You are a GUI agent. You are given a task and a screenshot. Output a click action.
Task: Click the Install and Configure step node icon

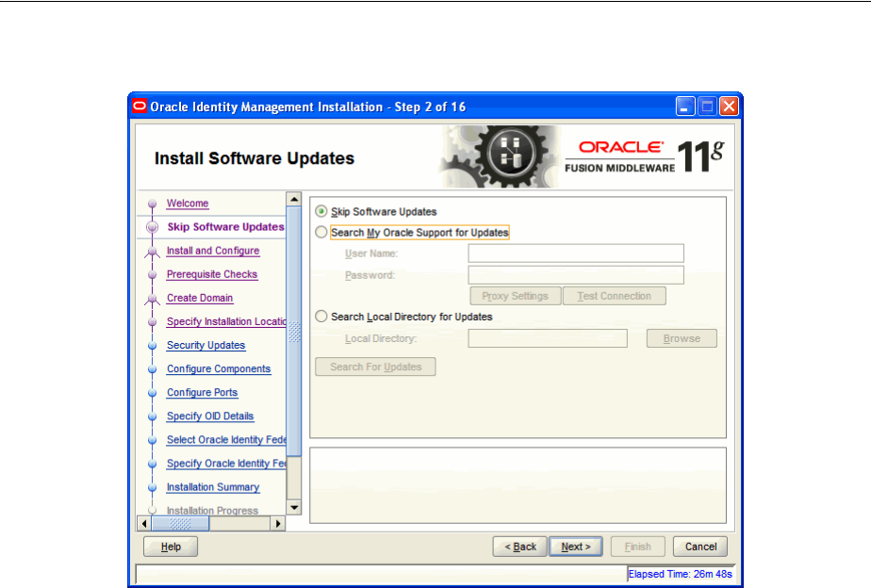coord(152,253)
